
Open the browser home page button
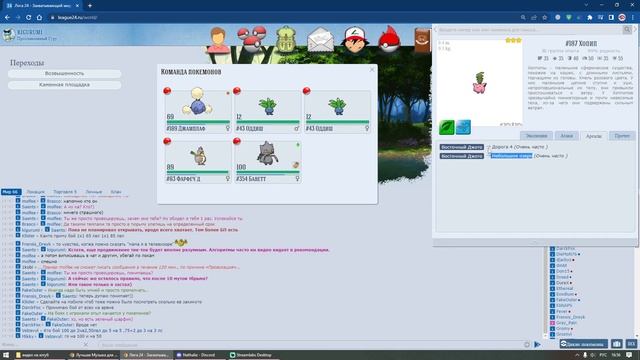pyautogui.click(x=39, y=18)
